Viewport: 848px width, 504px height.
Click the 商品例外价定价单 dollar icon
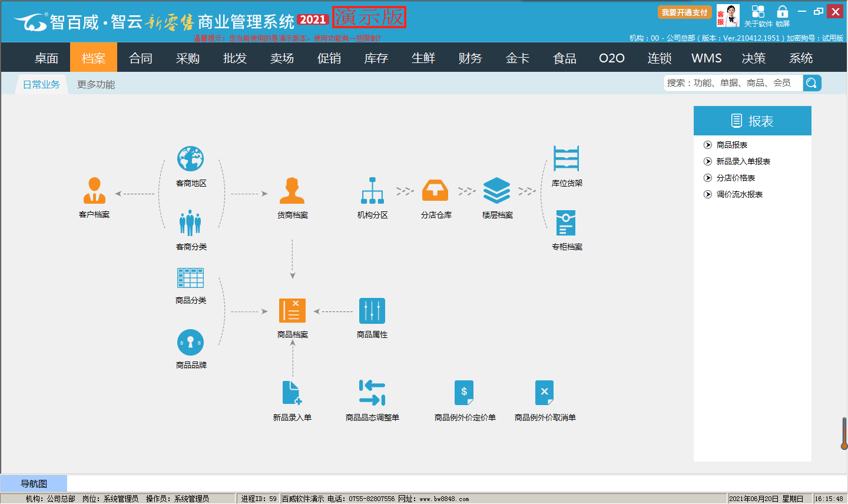tap(465, 393)
